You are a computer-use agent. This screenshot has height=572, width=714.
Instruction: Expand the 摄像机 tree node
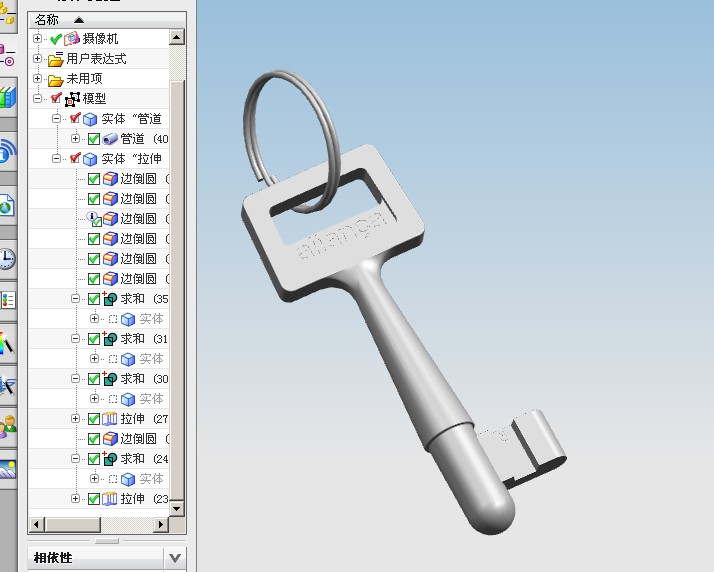(37, 39)
